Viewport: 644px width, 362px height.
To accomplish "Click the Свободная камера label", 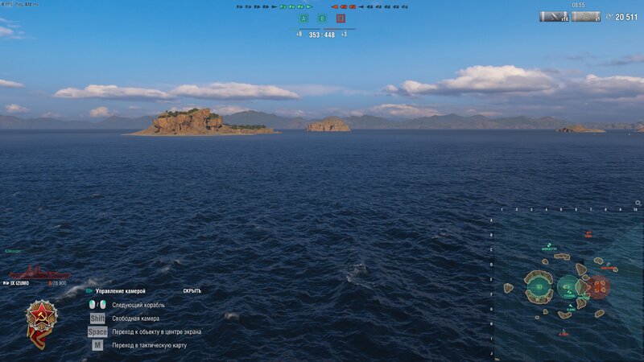I will tap(135, 319).
